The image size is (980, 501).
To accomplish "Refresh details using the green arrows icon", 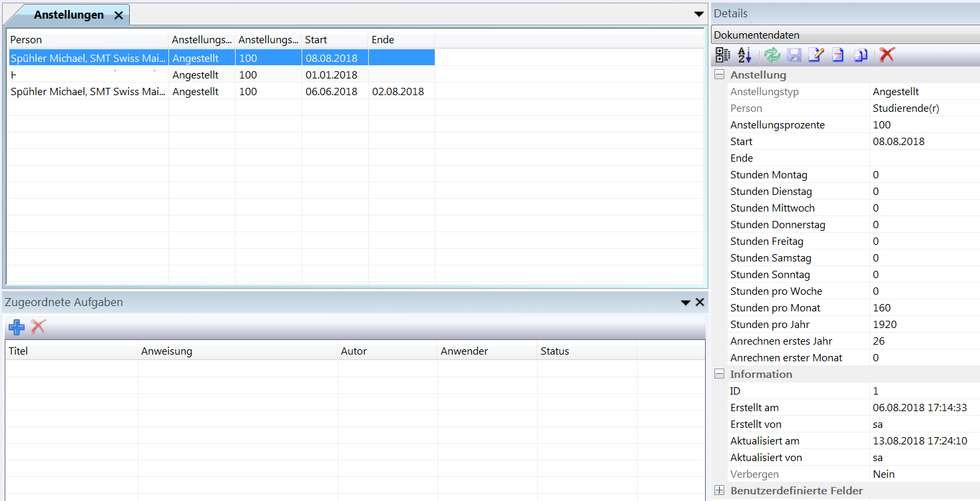I will (x=772, y=55).
